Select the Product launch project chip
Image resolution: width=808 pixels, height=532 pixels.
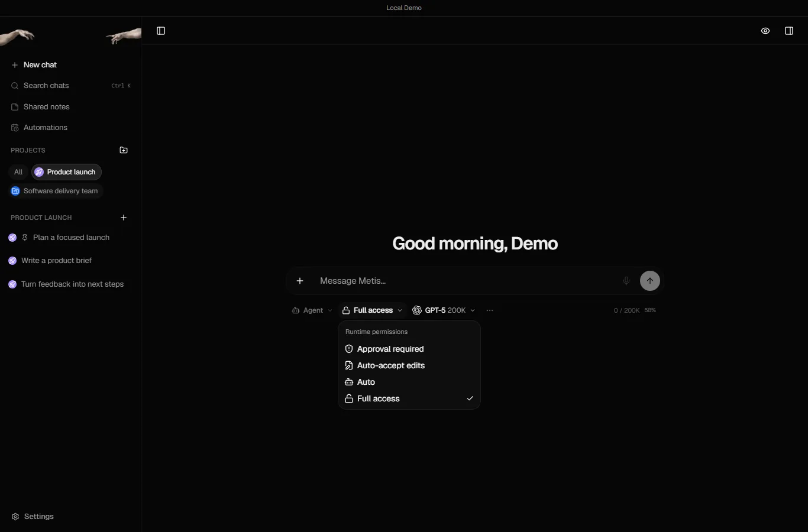(66, 172)
